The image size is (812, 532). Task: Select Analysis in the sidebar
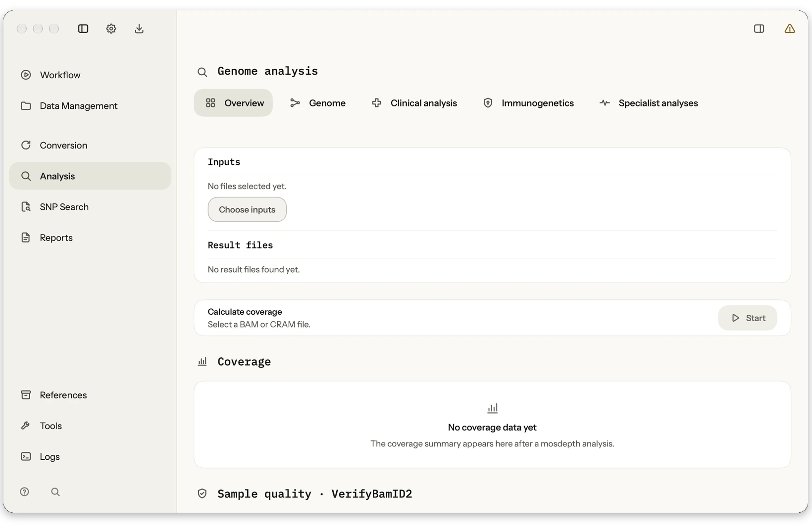pos(90,176)
